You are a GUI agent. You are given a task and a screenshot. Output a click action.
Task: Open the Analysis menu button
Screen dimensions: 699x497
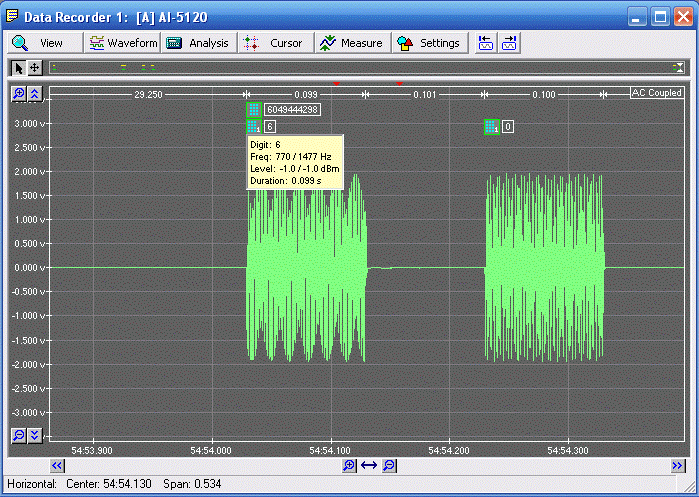tap(199, 43)
